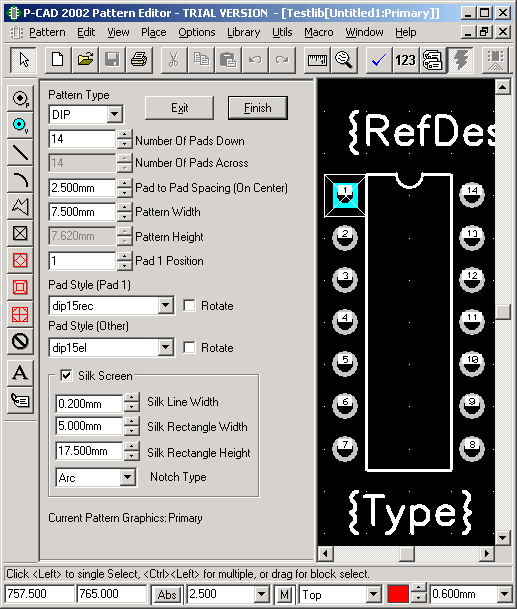Select the Place Line tool

point(20,152)
